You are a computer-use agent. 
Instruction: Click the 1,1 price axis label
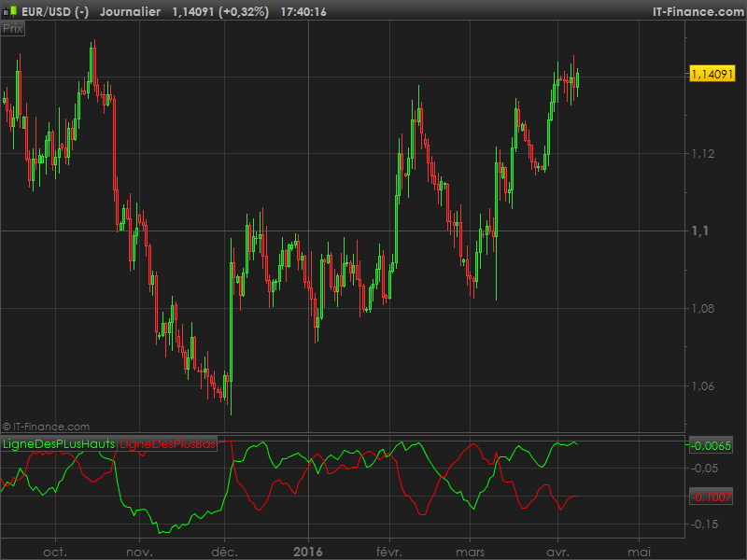coord(699,231)
